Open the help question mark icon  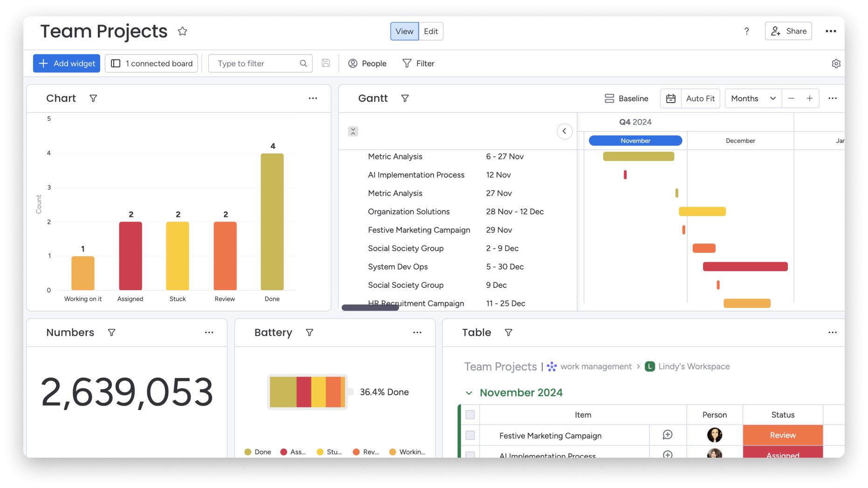click(x=747, y=31)
